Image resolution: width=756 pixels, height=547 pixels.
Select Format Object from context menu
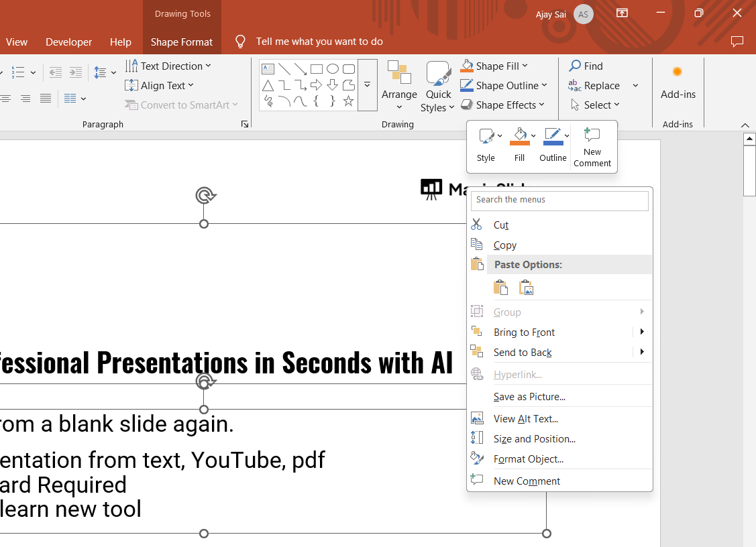click(528, 459)
